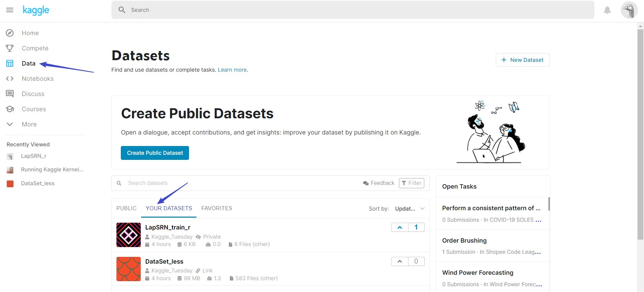Click Kaggle_Tuesday owner under LapSRN_train_r
Screen dimensions: 644x292
coord(172,237)
